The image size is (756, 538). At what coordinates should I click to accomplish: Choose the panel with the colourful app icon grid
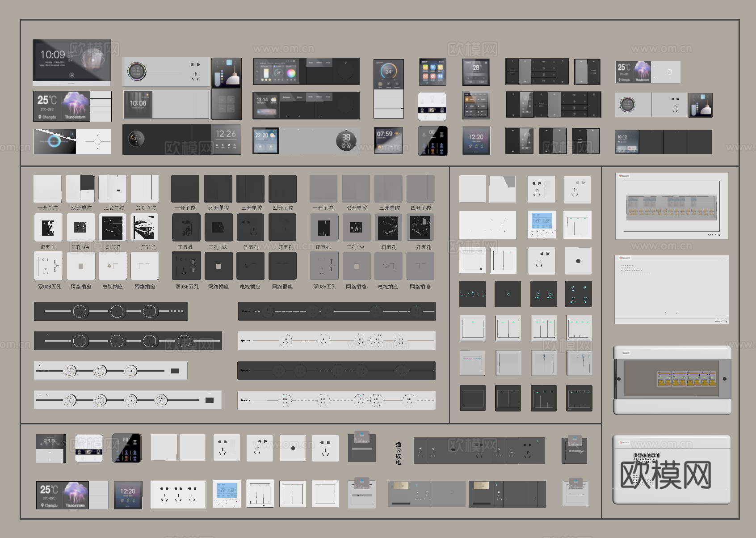[x=433, y=72]
